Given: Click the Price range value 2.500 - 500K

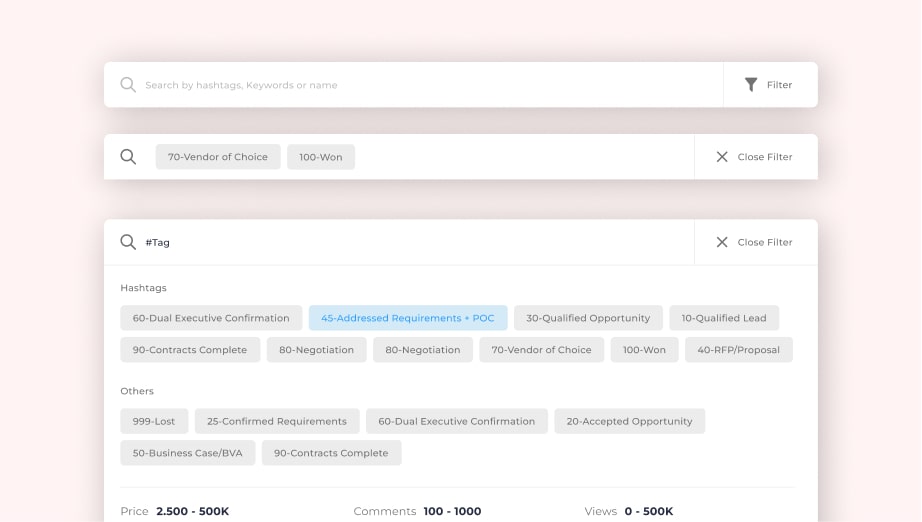Looking at the screenshot, I should tap(193, 511).
